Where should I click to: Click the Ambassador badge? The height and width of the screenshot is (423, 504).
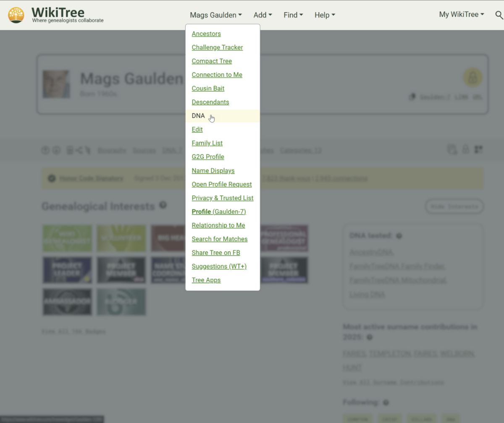tap(67, 301)
